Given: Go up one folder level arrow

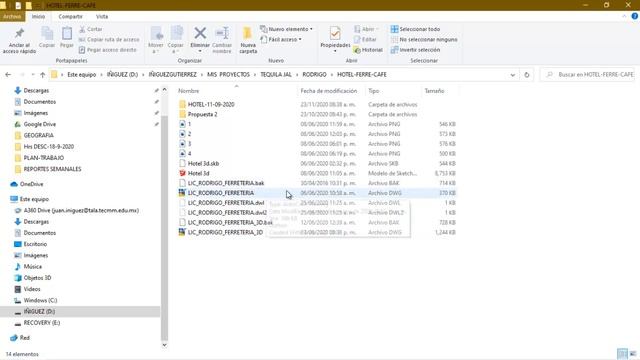Looking at the screenshot, I should pos(42,75).
